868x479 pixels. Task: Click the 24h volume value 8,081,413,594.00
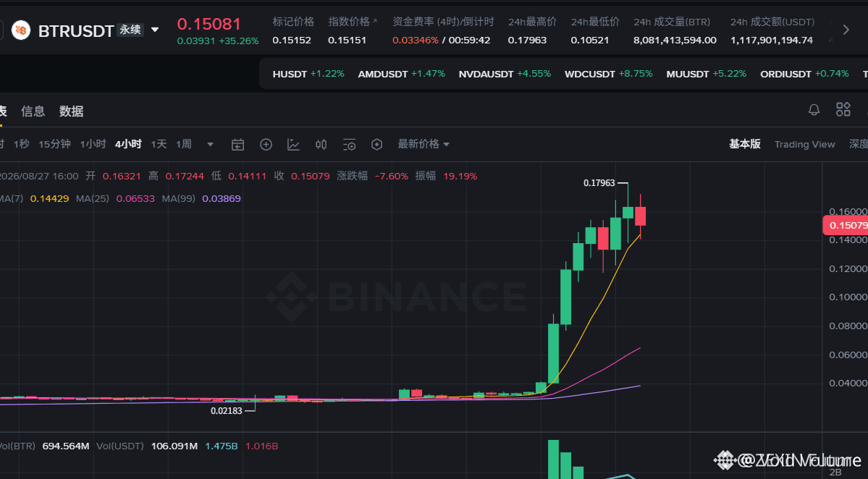point(675,41)
